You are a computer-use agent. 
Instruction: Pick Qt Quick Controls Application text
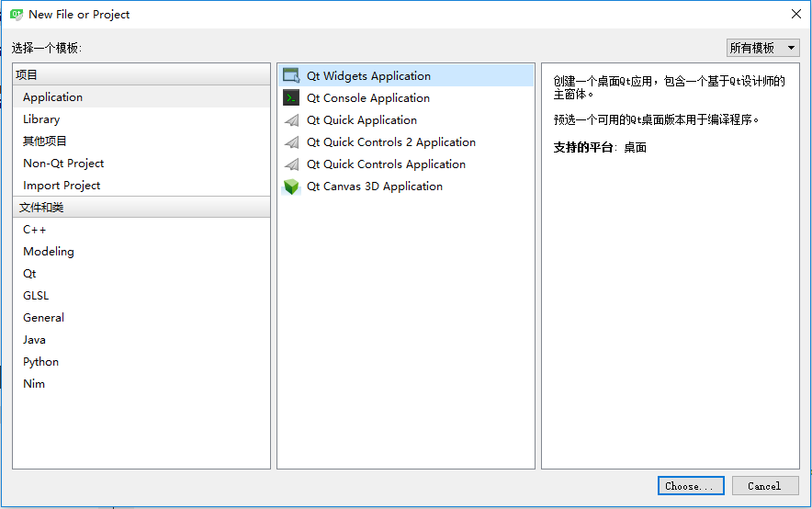(x=386, y=164)
